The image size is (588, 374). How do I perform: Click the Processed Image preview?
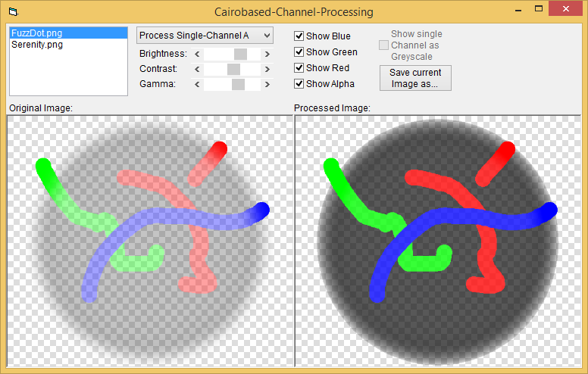438,241
